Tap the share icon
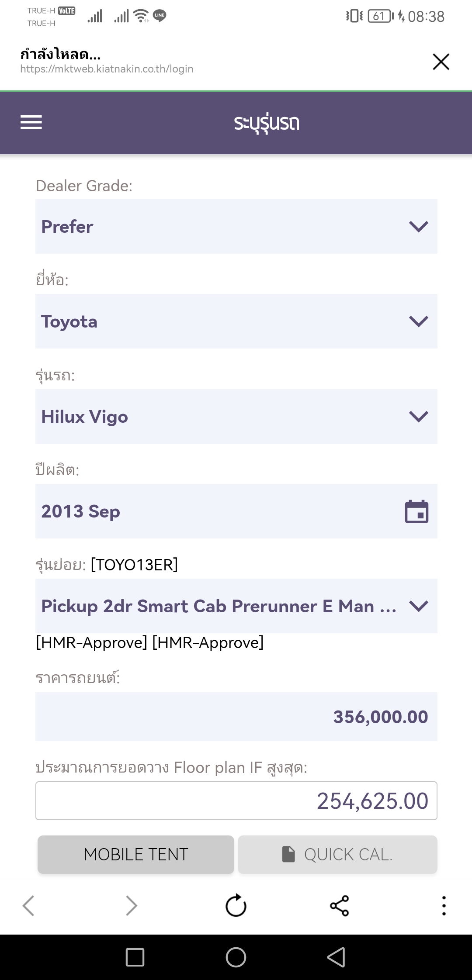Viewport: 472px width, 980px height. tap(340, 905)
